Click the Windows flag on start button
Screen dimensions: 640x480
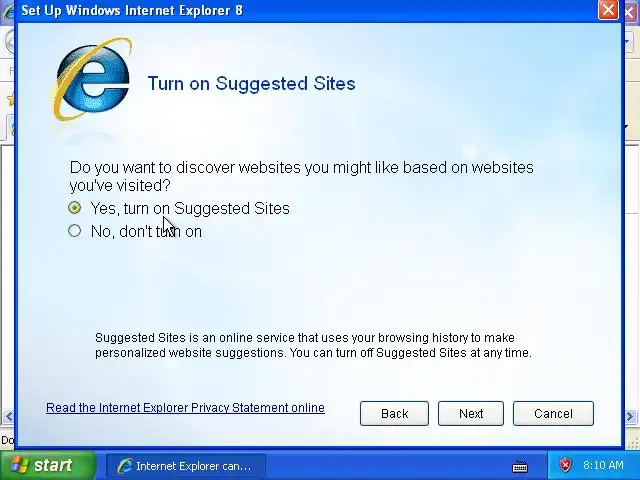click(x=19, y=465)
